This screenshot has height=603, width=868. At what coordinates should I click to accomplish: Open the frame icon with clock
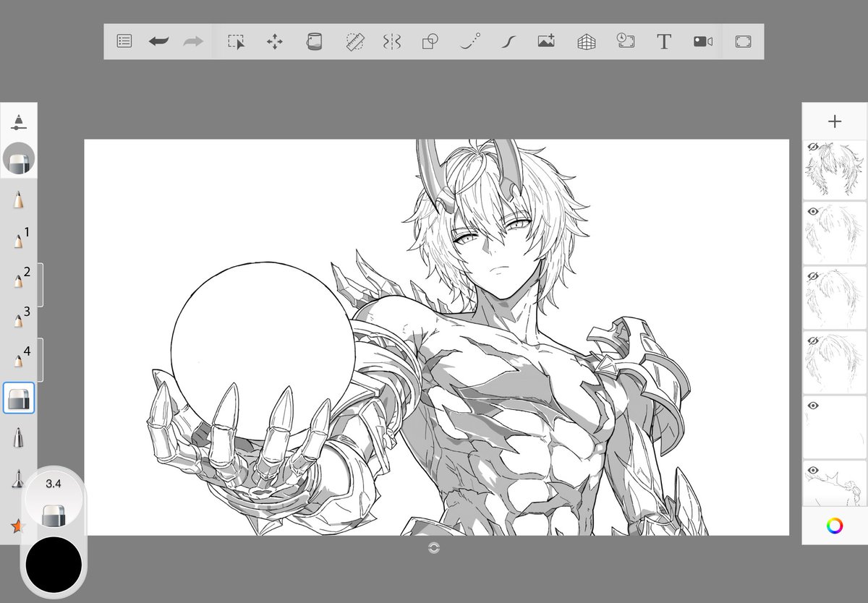point(625,41)
